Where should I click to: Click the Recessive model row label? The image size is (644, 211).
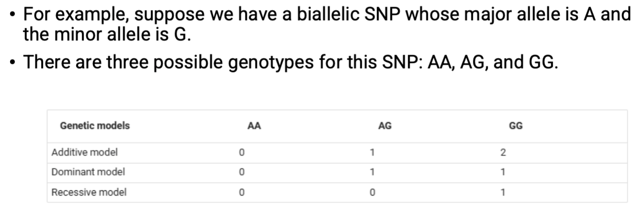coord(89,192)
